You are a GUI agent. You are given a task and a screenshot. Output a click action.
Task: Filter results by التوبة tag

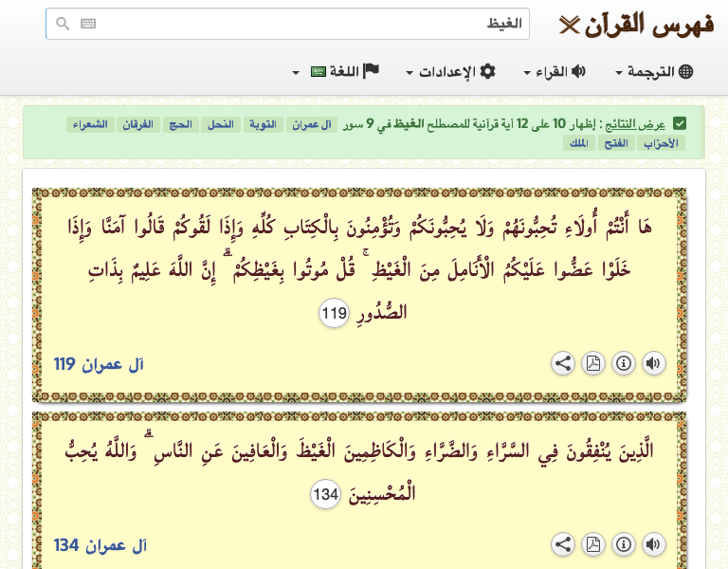coord(264,124)
